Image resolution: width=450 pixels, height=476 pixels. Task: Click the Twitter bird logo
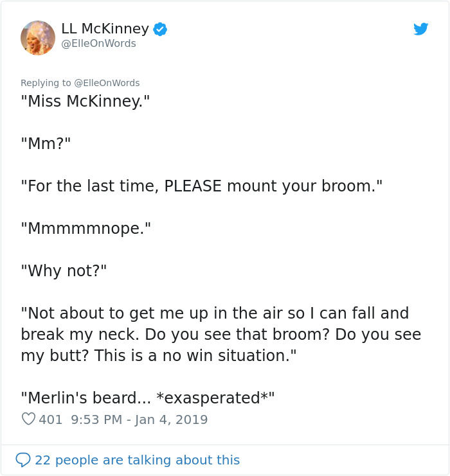(x=420, y=29)
